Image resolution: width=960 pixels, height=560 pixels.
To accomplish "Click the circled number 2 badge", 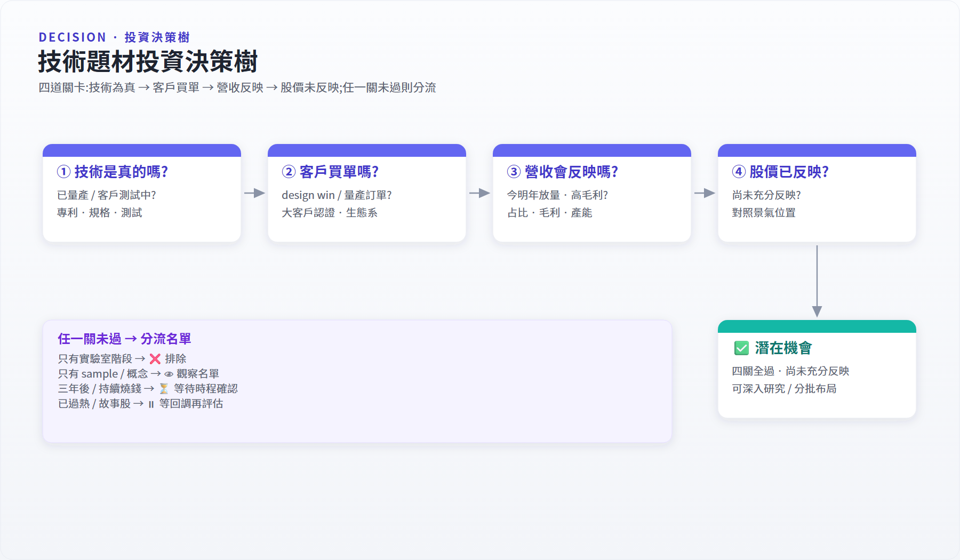I will (x=289, y=172).
